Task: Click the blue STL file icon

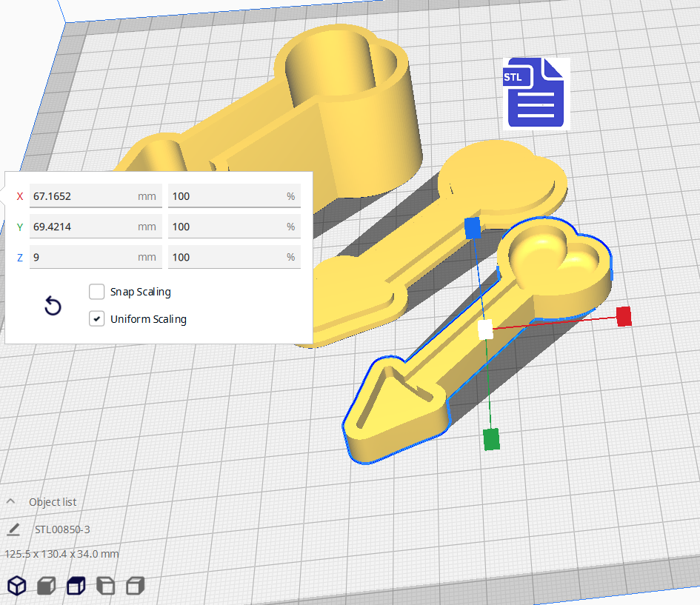Action: click(x=536, y=94)
